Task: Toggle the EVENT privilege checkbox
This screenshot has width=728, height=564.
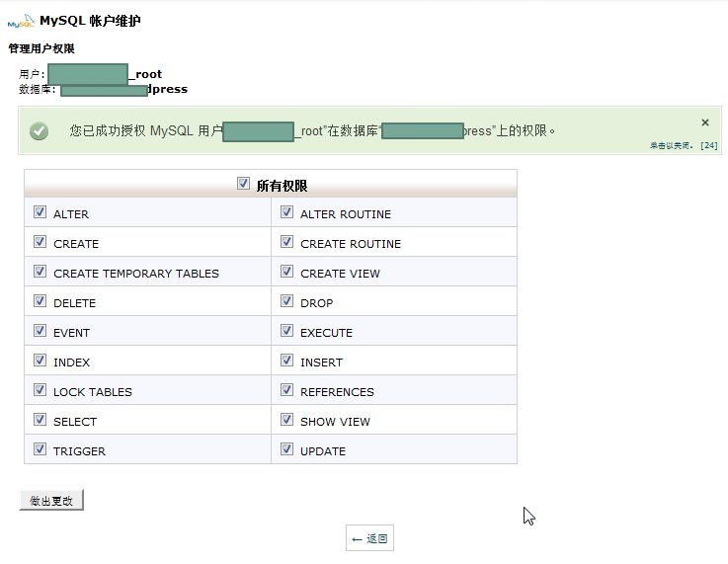Action: coord(40,331)
